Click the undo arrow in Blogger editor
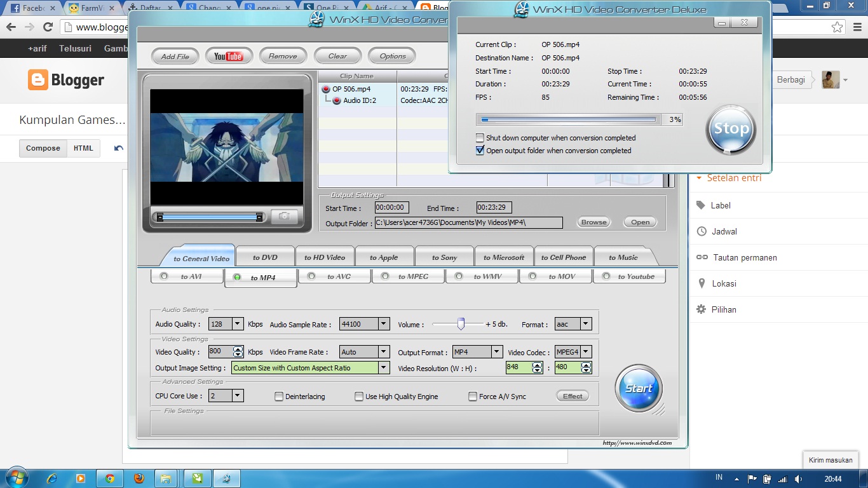Screen dimensions: 868x488 (x=119, y=148)
